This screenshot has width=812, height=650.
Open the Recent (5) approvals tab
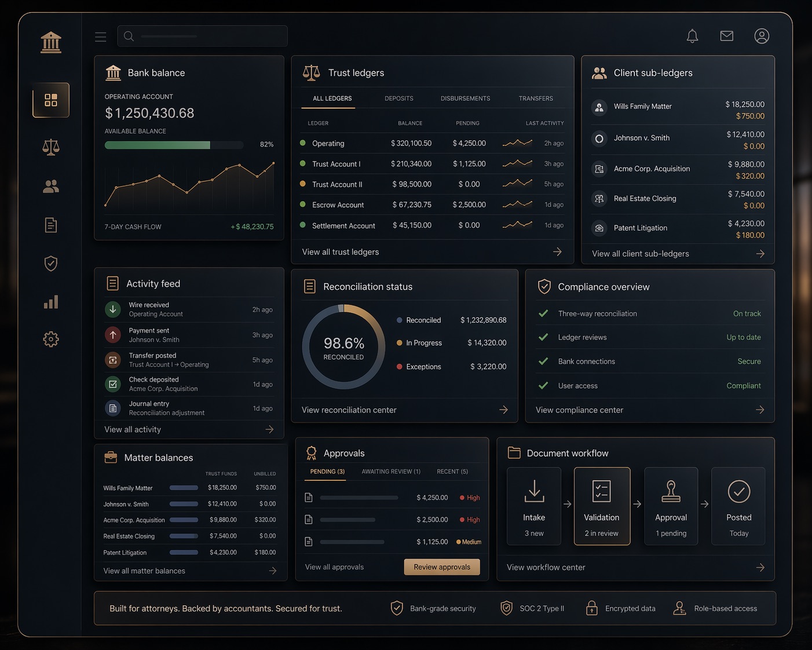452,472
